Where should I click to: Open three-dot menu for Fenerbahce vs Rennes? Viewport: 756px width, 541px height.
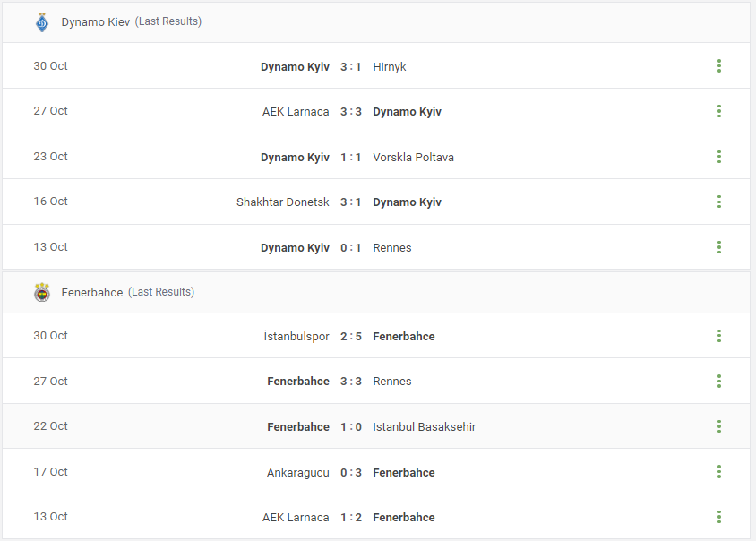(x=719, y=381)
